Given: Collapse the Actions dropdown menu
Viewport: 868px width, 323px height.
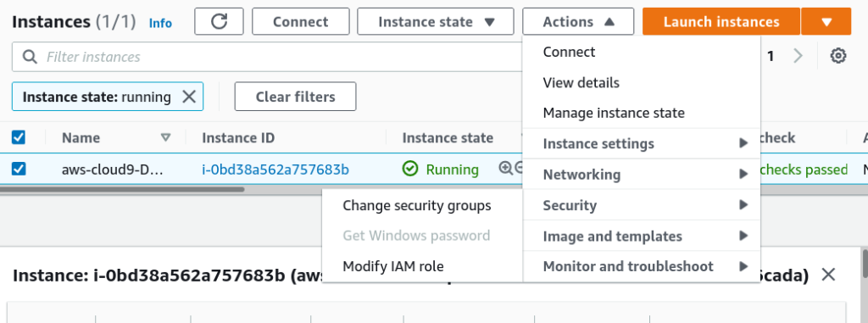Looking at the screenshot, I should point(578,21).
